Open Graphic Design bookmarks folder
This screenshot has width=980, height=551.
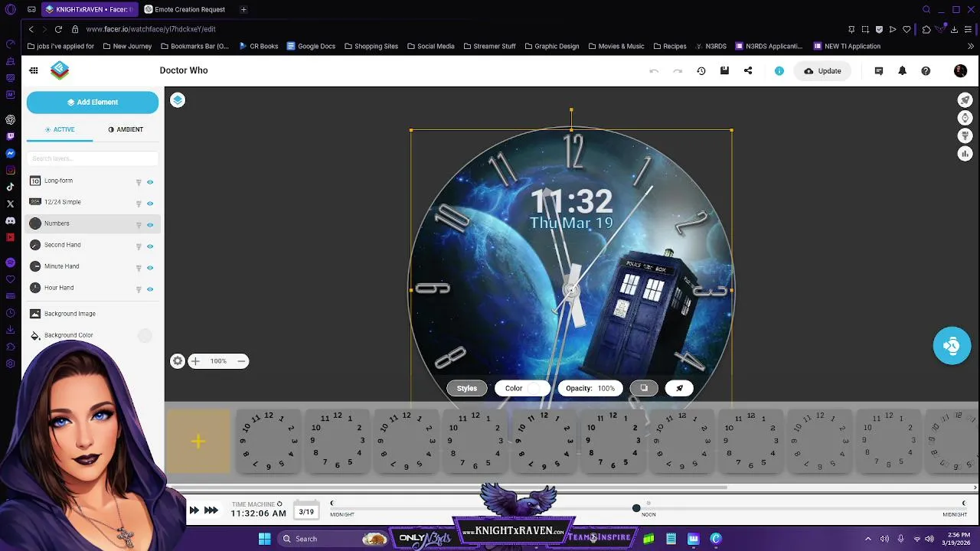(551, 46)
